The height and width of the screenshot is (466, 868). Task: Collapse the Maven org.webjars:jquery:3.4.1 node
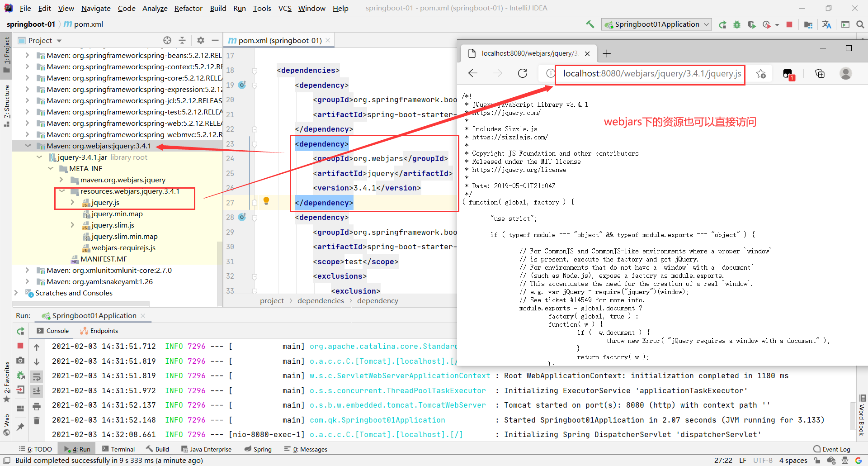click(28, 146)
